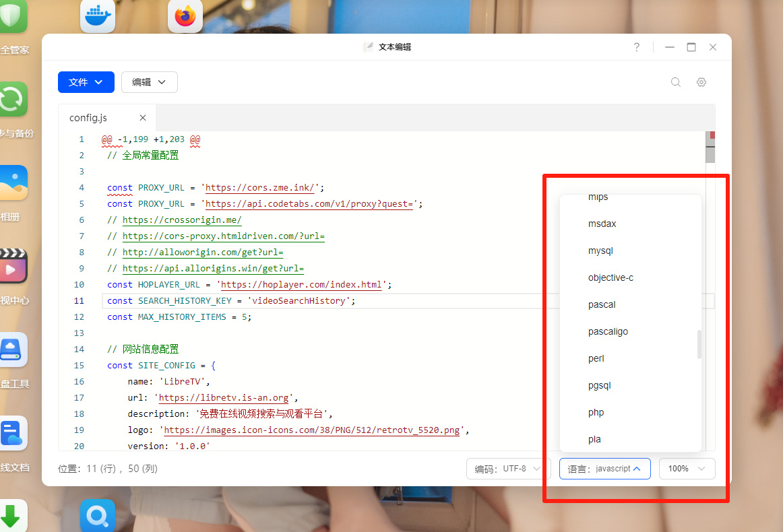
Task: Open the online documents desktop icon
Action: tap(12, 433)
